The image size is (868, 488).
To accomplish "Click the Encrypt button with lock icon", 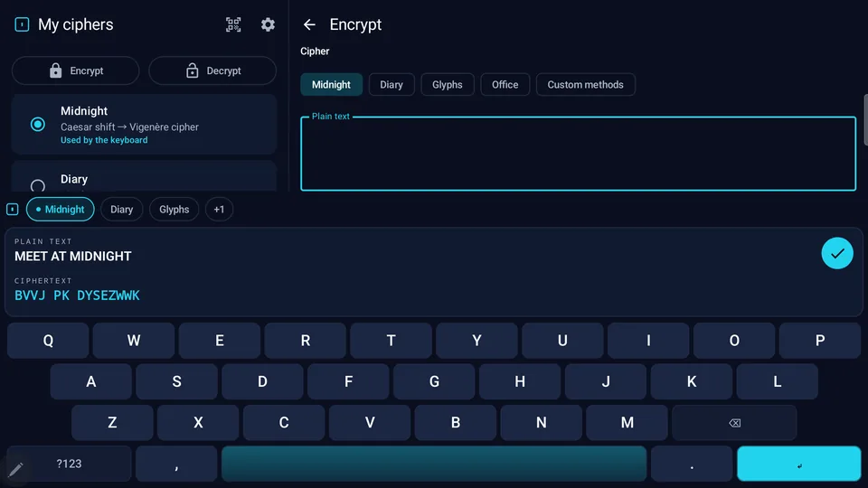I will [76, 70].
